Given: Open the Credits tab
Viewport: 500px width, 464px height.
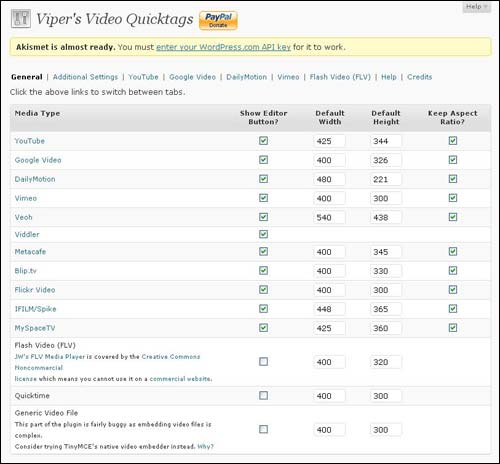Looking at the screenshot, I should (x=420, y=77).
